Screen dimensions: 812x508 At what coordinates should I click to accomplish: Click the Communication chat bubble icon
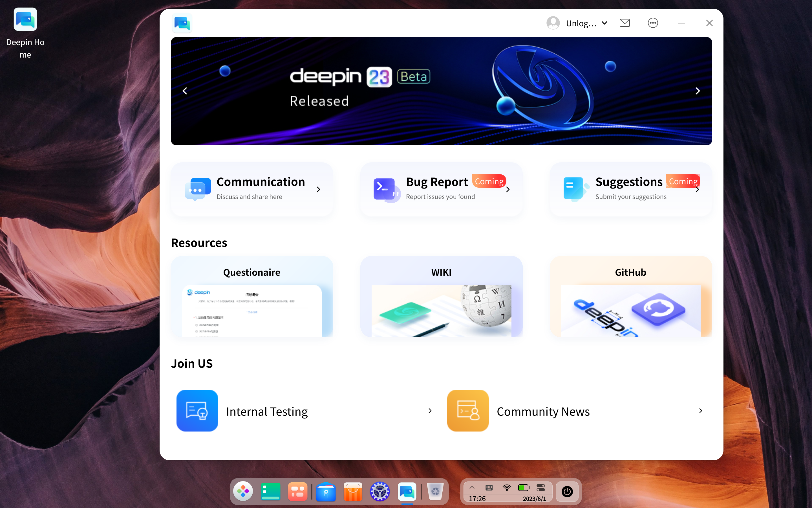pyautogui.click(x=198, y=189)
